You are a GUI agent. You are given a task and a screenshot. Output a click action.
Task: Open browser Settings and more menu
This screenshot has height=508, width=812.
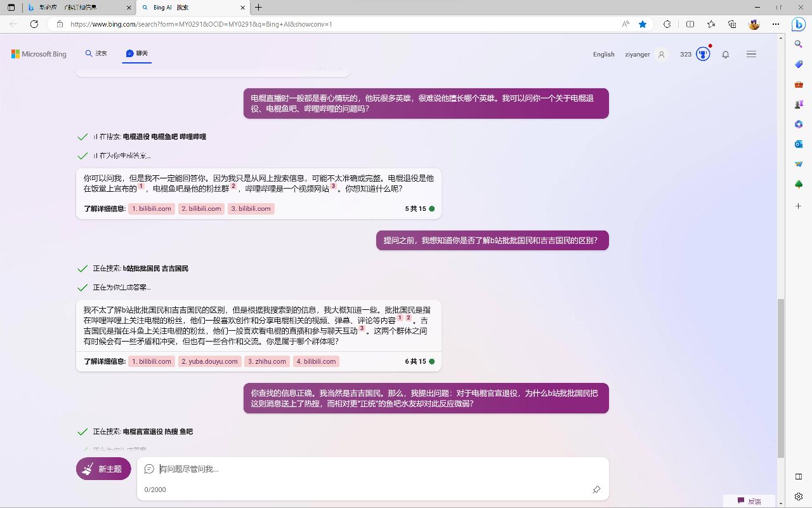776,24
